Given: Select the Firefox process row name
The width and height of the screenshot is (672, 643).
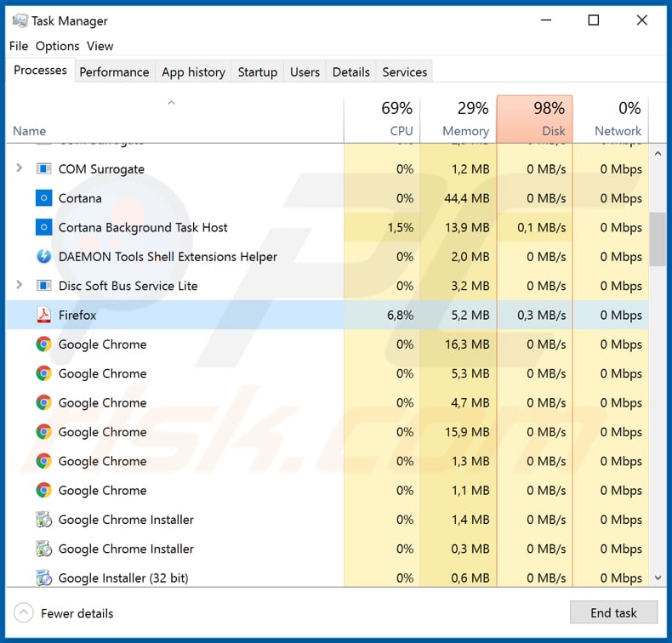Looking at the screenshot, I should pyautogui.click(x=77, y=315).
